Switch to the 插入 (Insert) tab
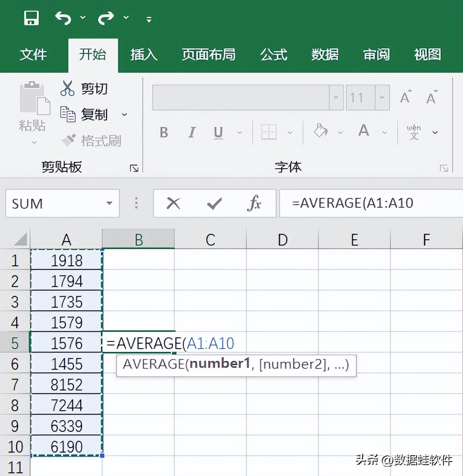The image size is (463, 476). tap(144, 54)
